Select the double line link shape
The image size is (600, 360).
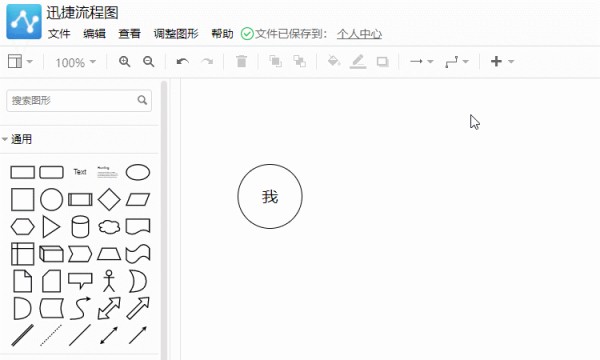point(23,336)
